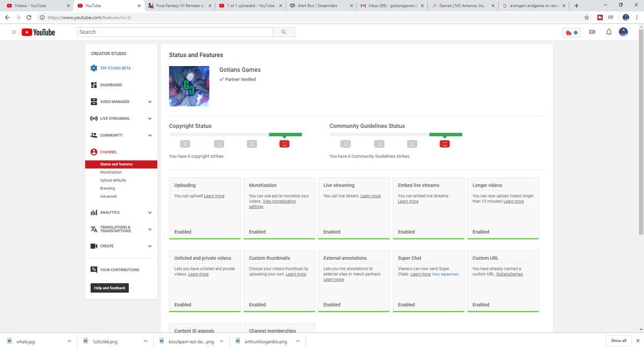The height and width of the screenshot is (349, 644).
Task: Open the YouTube hamburger guide menu
Action: click(13, 32)
